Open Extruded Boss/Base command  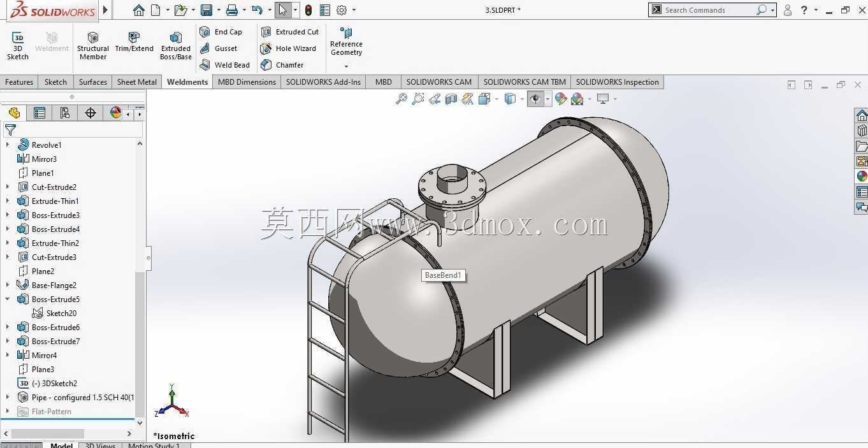coord(176,46)
